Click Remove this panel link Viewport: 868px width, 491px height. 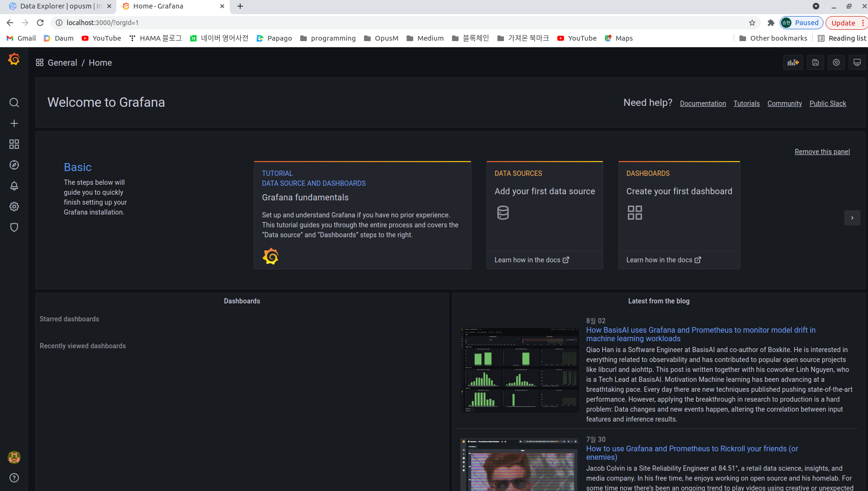tap(822, 152)
